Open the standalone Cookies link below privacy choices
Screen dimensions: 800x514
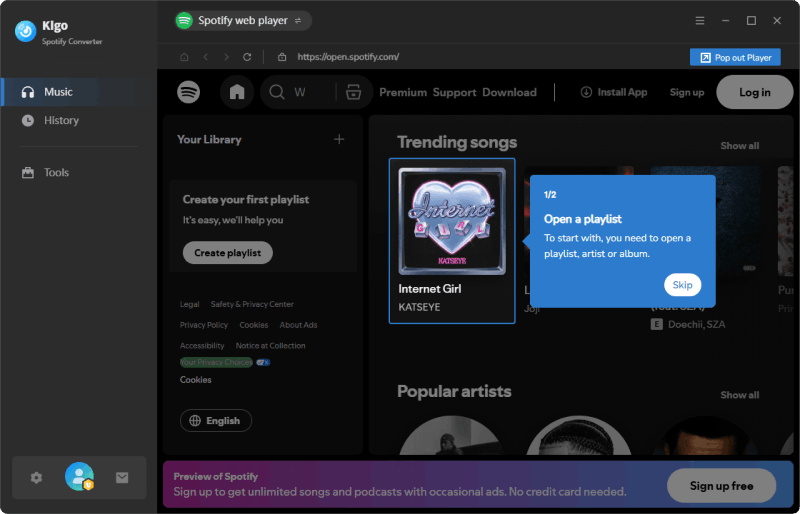[x=195, y=380]
